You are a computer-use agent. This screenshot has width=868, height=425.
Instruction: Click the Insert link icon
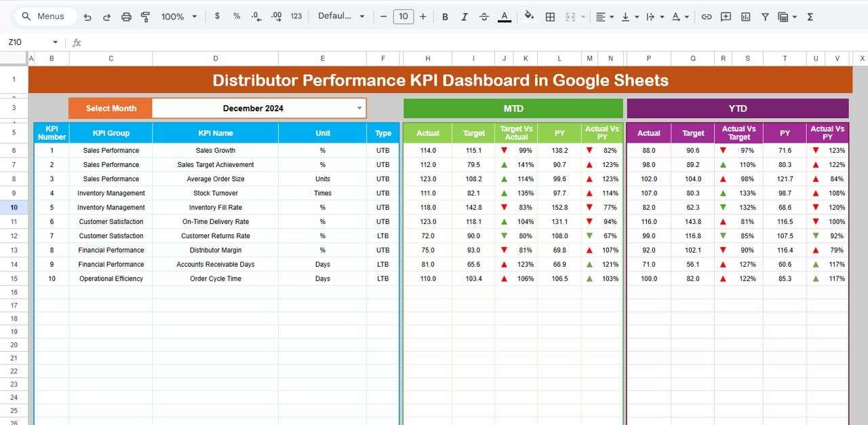[x=707, y=16]
